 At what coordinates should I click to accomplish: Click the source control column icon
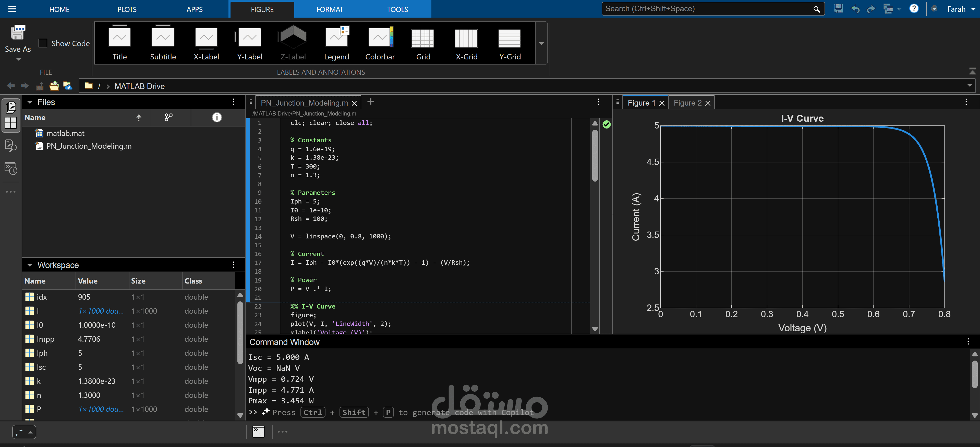168,118
